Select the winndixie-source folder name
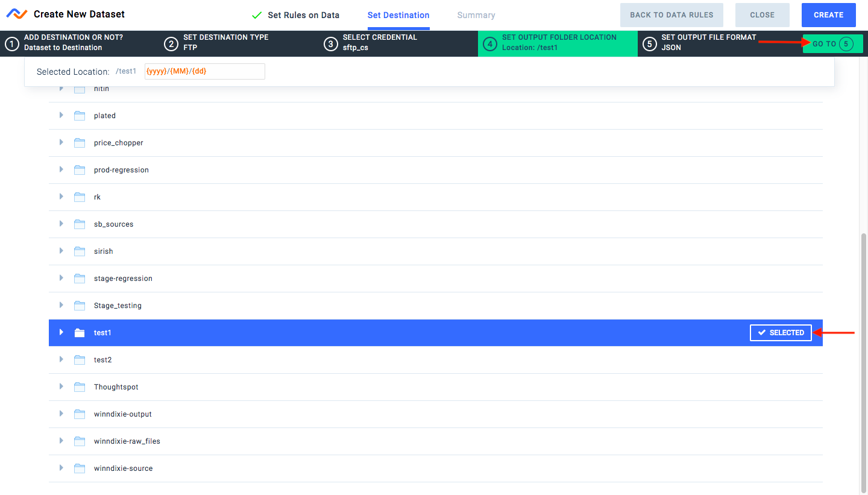868x495 pixels. (124, 468)
